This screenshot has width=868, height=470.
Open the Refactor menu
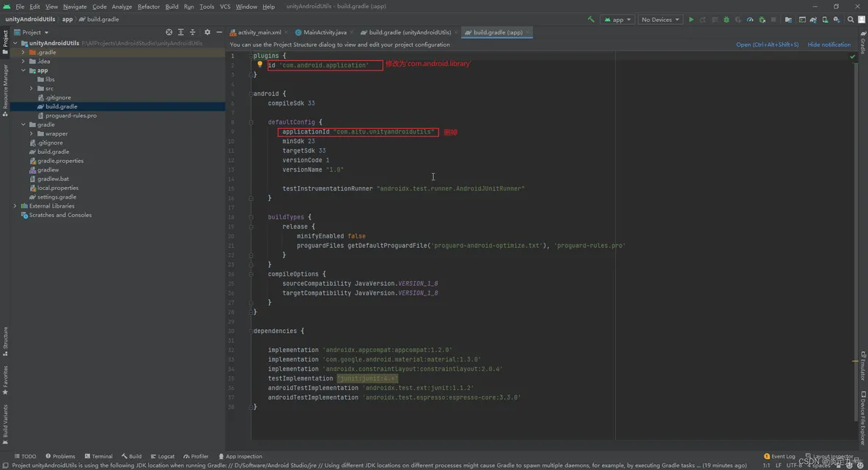pos(148,7)
